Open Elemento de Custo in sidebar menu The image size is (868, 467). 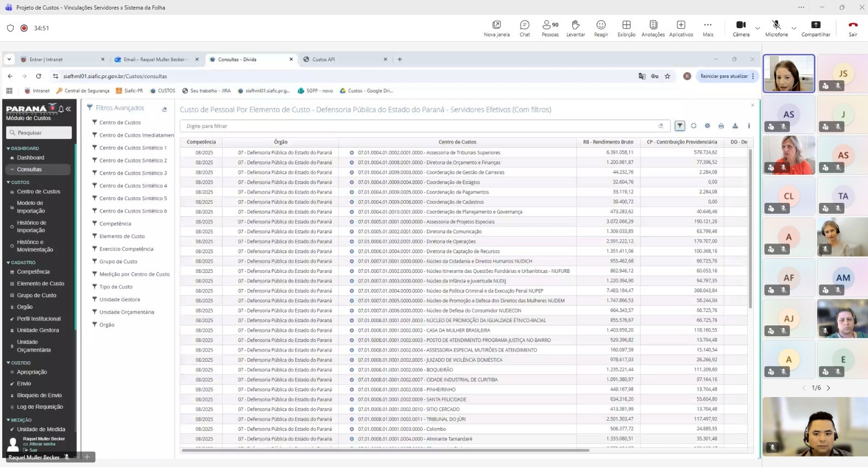pyautogui.click(x=40, y=284)
